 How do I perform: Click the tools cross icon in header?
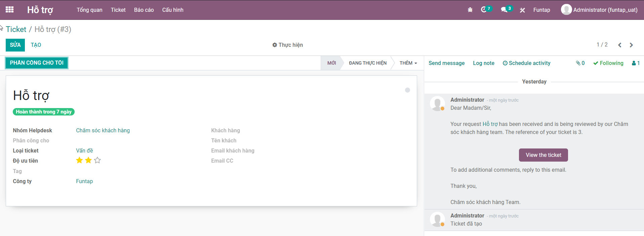tap(522, 10)
